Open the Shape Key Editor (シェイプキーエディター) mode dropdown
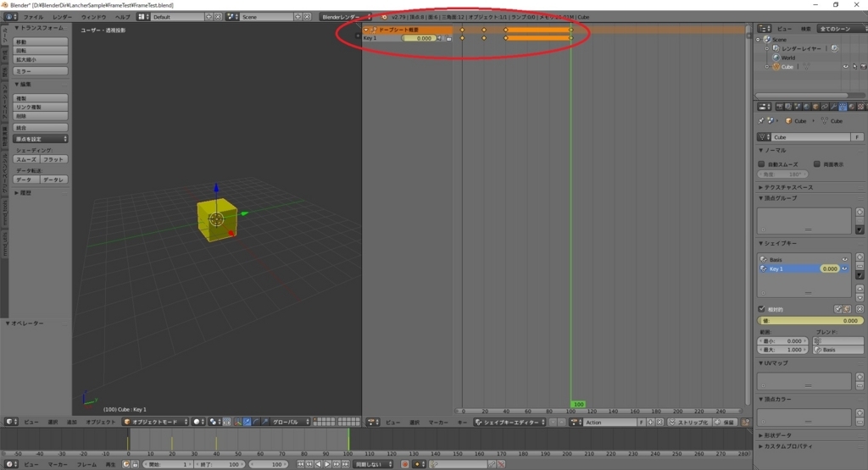Screen dimensions: 868x470 click(510, 423)
